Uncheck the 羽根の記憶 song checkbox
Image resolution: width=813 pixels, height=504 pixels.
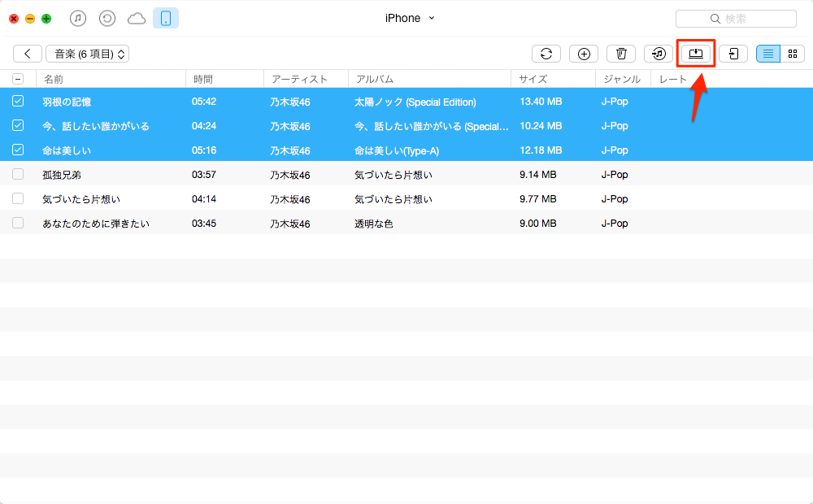coord(18,101)
